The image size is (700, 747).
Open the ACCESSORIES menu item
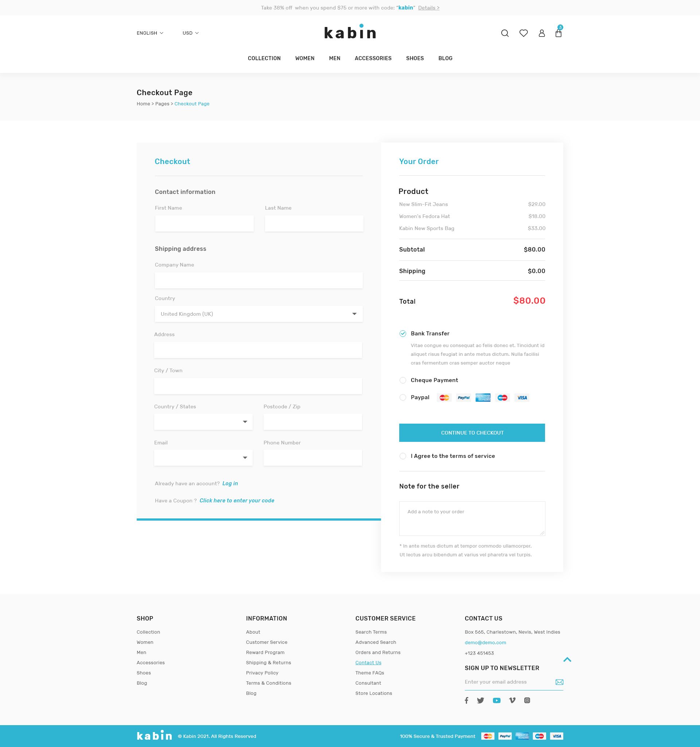pos(373,58)
